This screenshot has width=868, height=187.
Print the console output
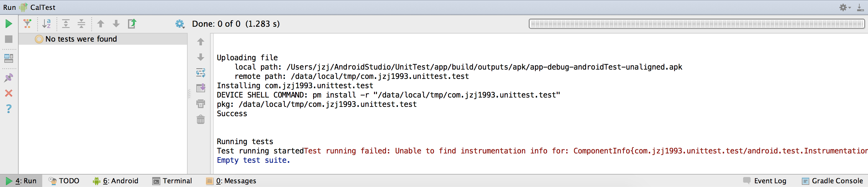(x=200, y=103)
